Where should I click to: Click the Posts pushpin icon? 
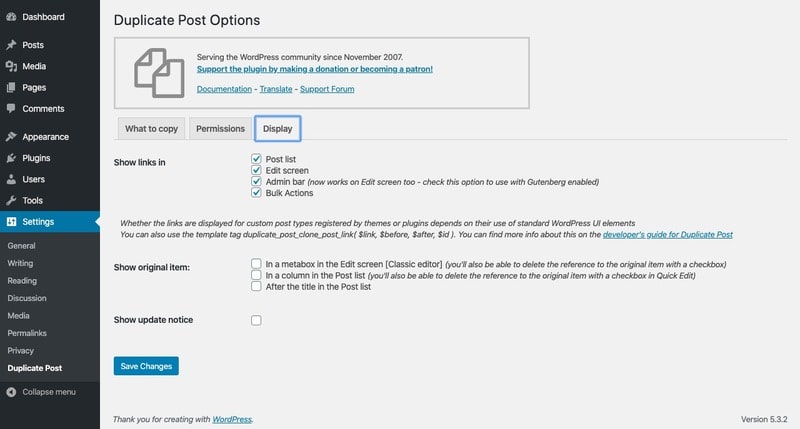click(x=11, y=45)
